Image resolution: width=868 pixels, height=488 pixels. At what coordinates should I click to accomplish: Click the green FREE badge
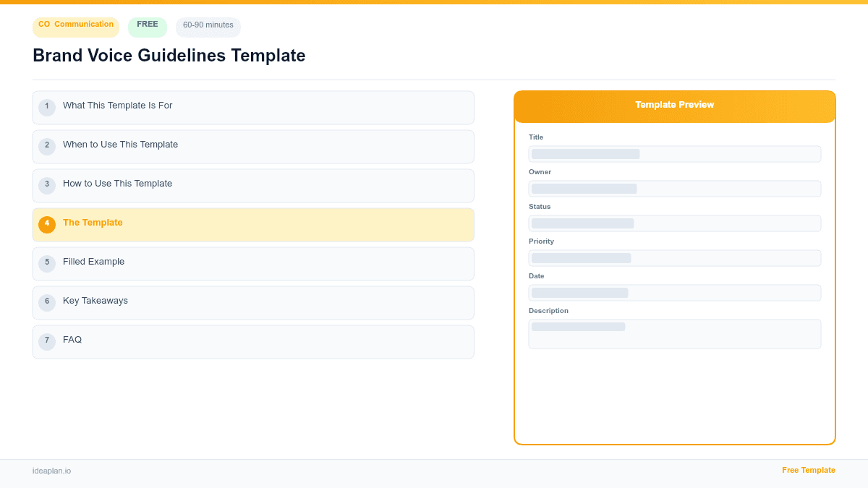coord(148,27)
